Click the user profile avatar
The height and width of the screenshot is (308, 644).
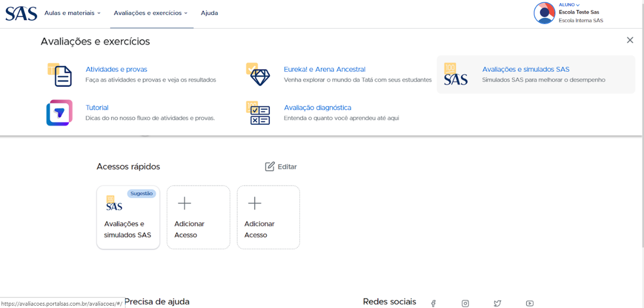[x=544, y=13]
